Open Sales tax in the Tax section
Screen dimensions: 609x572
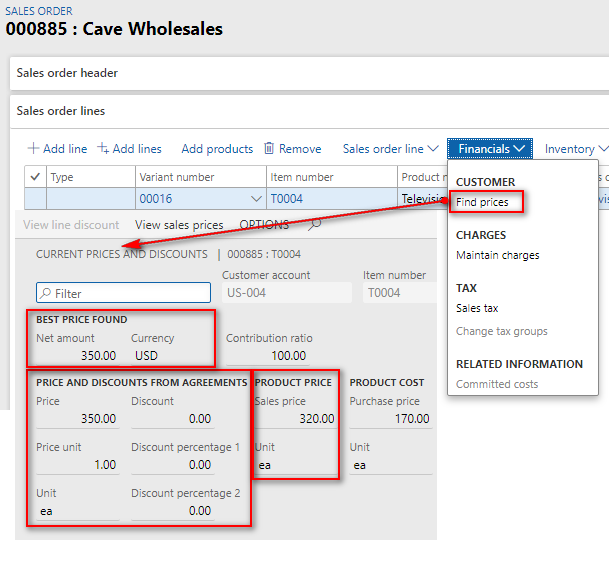[477, 309]
